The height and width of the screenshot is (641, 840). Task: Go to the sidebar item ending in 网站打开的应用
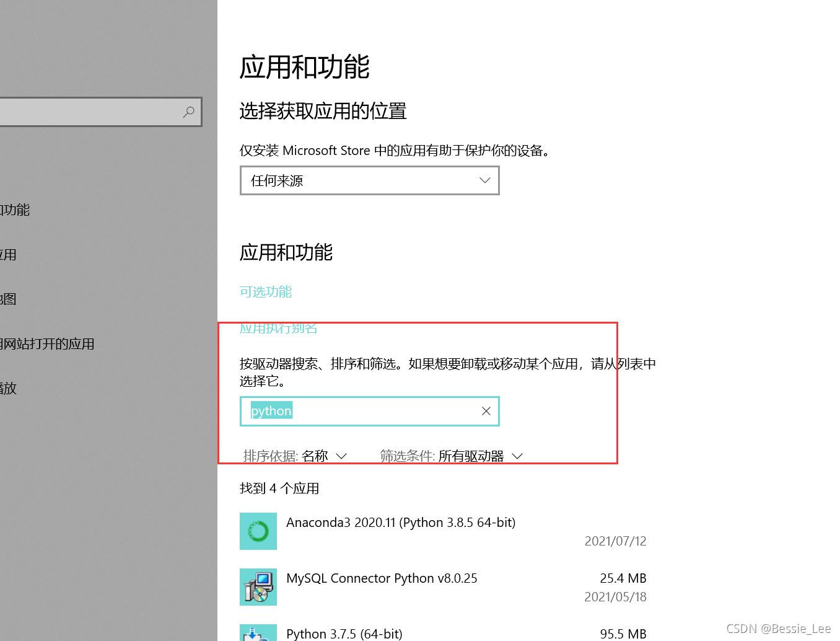[47, 343]
